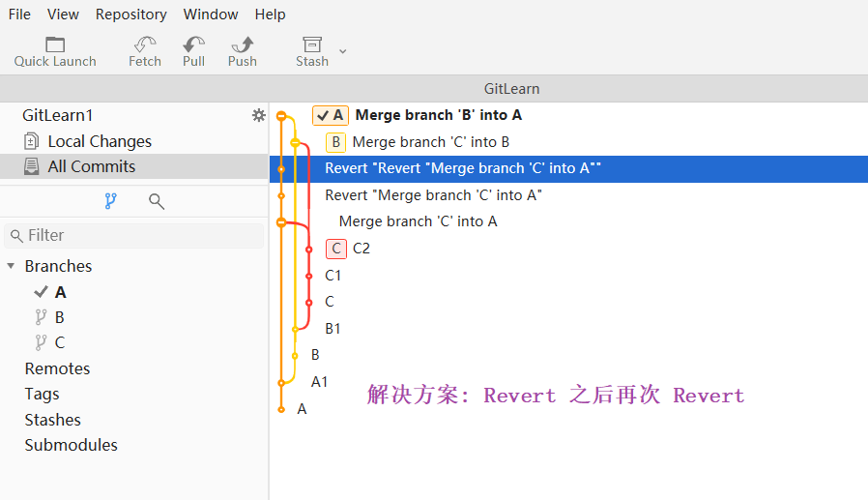Click the Pull toolbar icon
The width and height of the screenshot is (868, 500).
coord(193,44)
